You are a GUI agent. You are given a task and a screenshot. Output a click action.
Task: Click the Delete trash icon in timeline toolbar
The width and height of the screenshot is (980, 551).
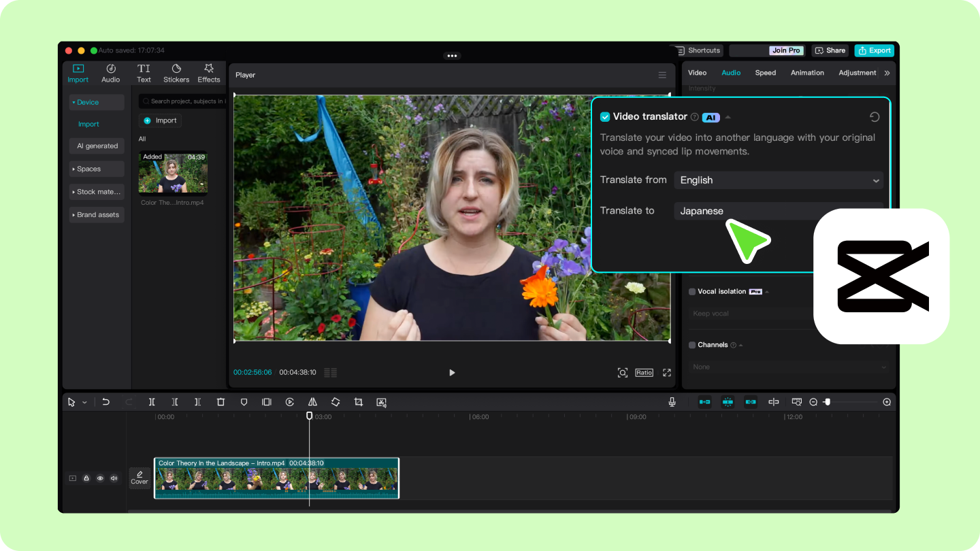coord(220,402)
